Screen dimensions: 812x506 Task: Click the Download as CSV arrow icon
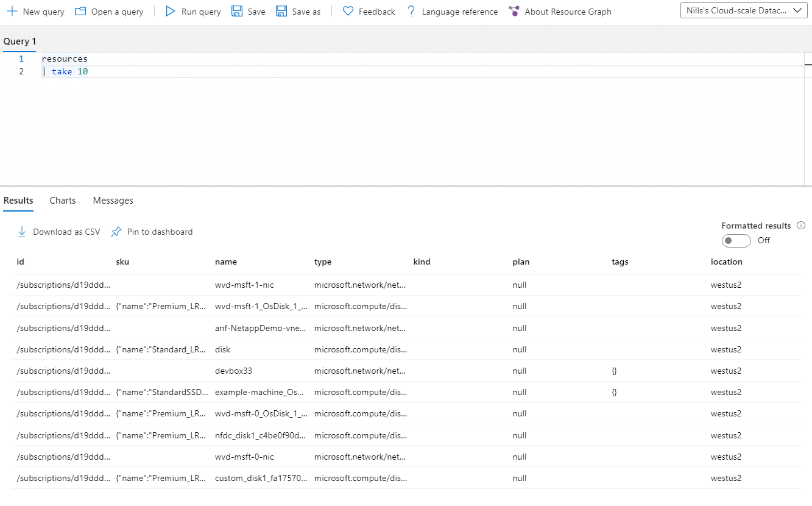[22, 232]
